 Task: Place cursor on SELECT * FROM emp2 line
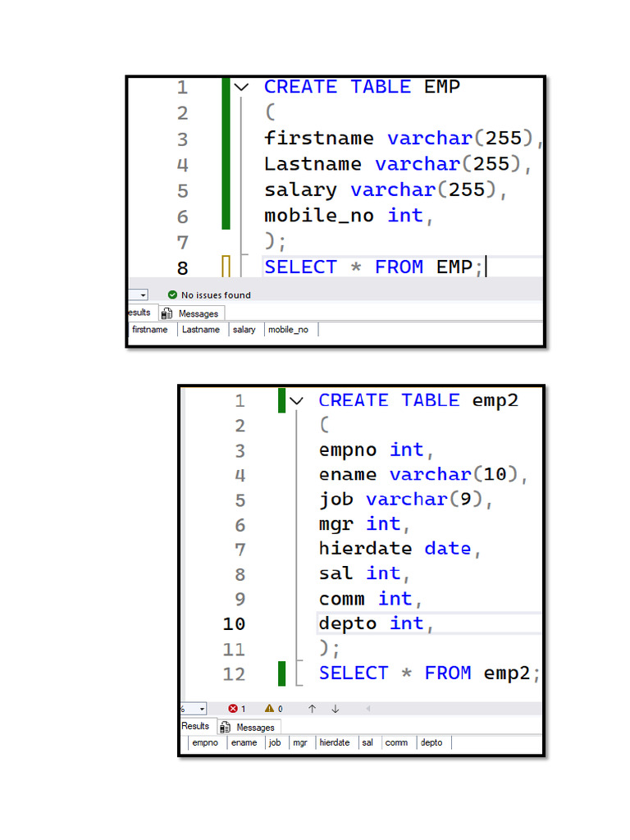429,673
